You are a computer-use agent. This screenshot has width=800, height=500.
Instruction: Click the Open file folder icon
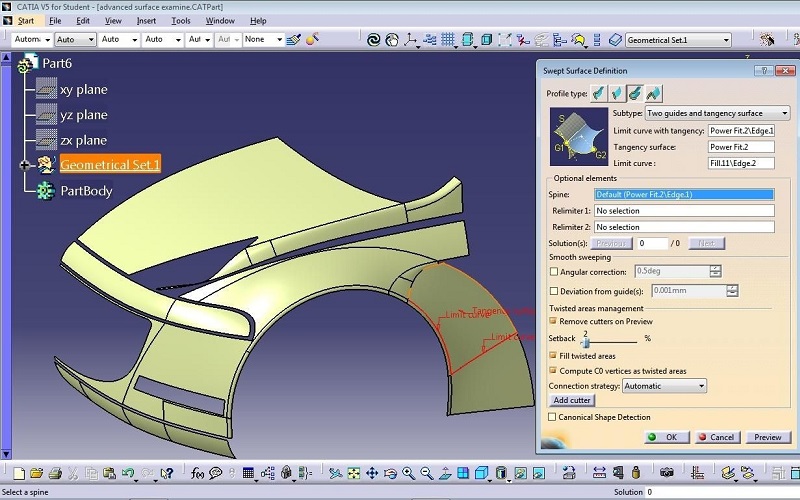(35, 473)
